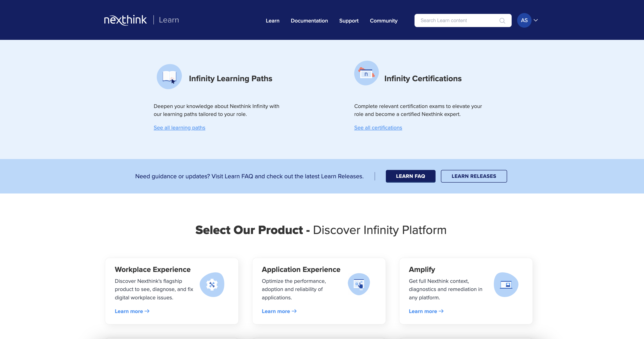Go to Support in the top navigation
Viewport: 644px width, 339px height.
(x=349, y=21)
